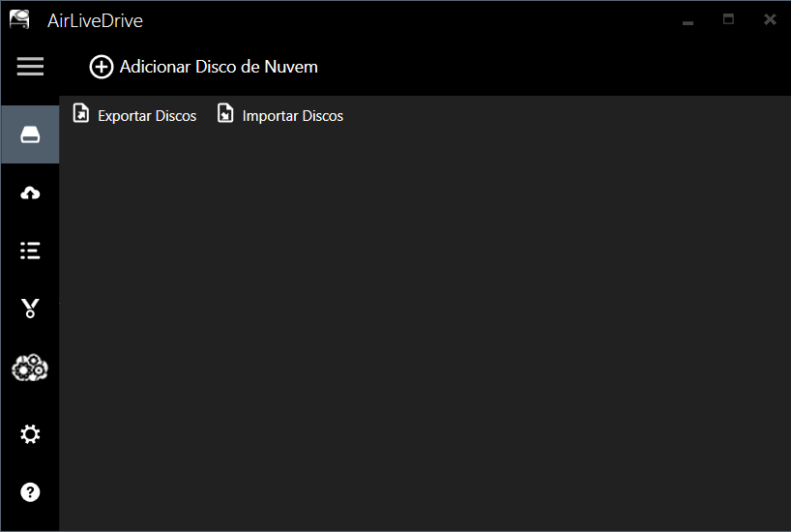Select the "Exportar Discos" text
The image size is (791, 532).
pyautogui.click(x=147, y=116)
